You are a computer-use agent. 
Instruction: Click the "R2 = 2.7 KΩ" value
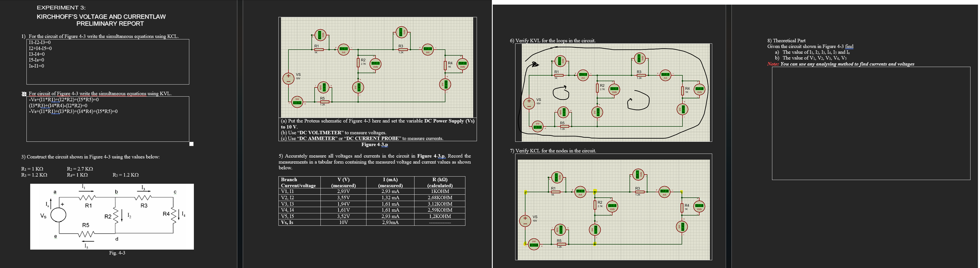tap(80, 169)
